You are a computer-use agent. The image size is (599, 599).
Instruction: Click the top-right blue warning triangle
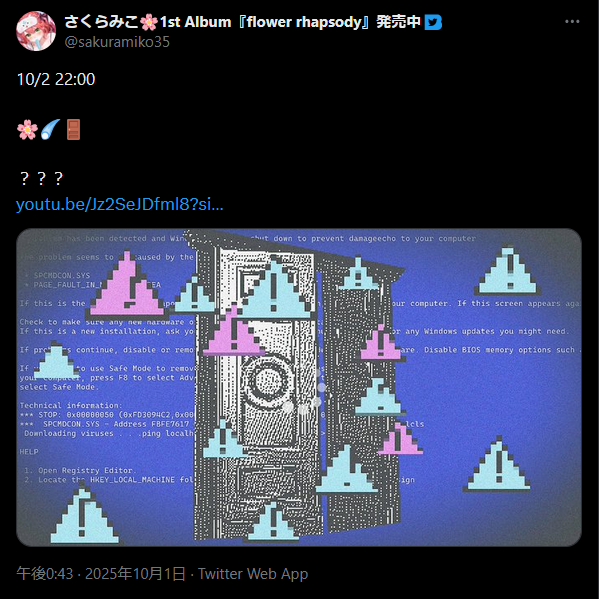pyautogui.click(x=508, y=270)
